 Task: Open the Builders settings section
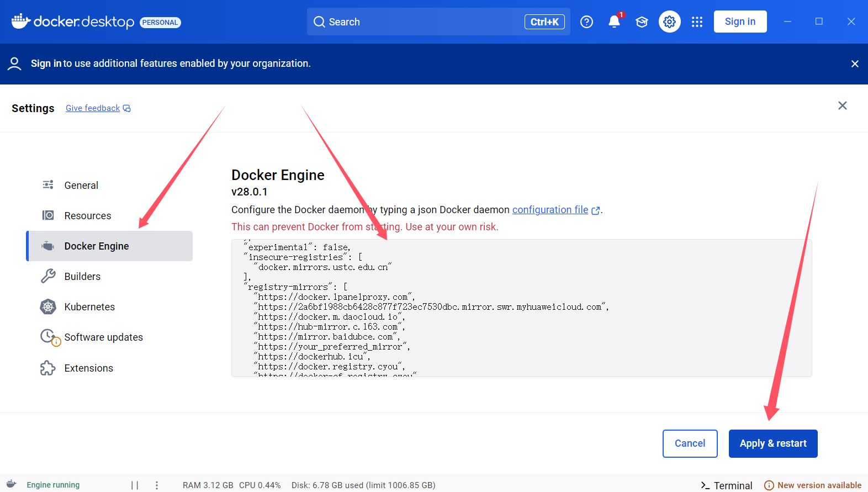click(x=109, y=276)
